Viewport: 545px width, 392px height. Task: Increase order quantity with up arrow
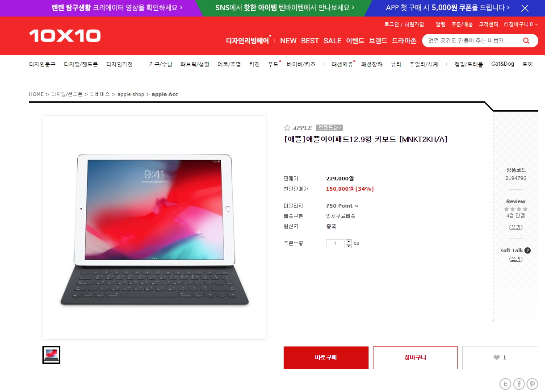[x=348, y=242]
